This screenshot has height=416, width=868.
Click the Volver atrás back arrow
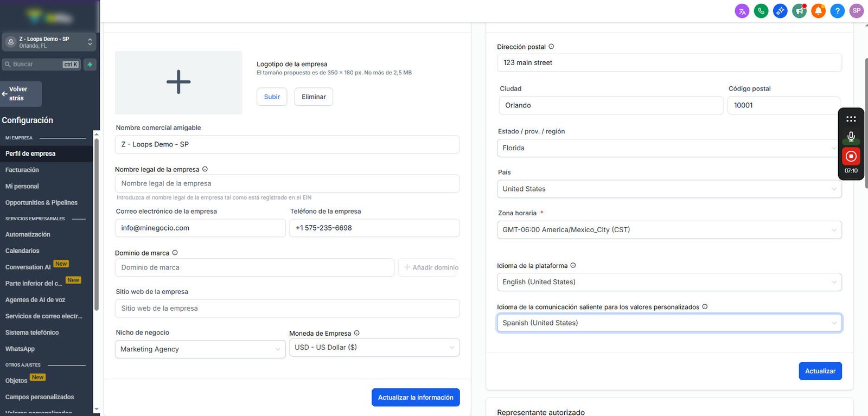pyautogui.click(x=5, y=94)
